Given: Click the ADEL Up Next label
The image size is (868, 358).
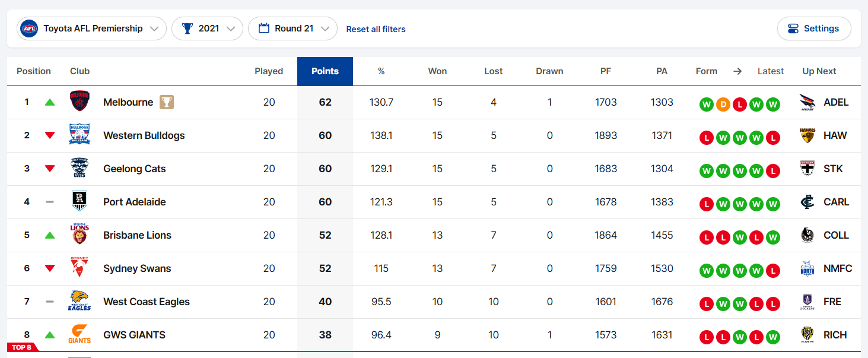Looking at the screenshot, I should [x=836, y=102].
